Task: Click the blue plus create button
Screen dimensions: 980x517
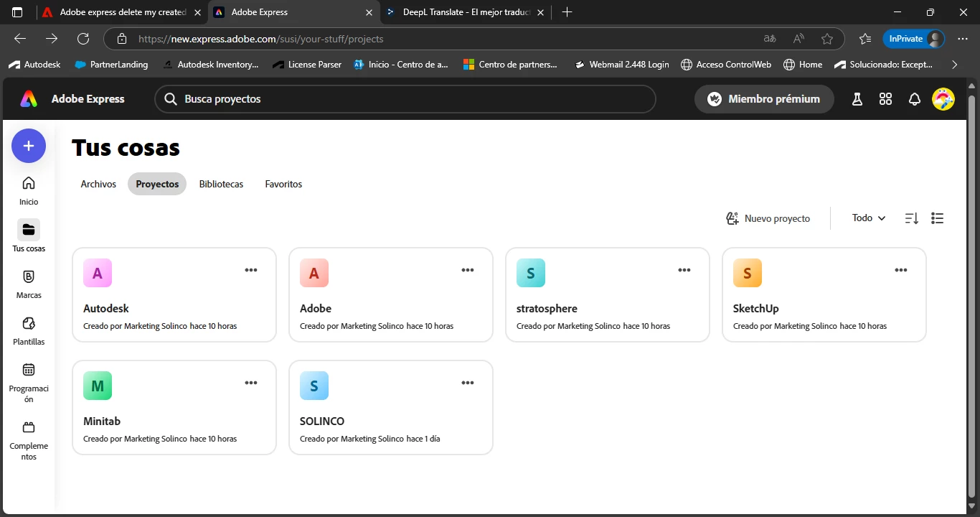Action: click(x=29, y=146)
